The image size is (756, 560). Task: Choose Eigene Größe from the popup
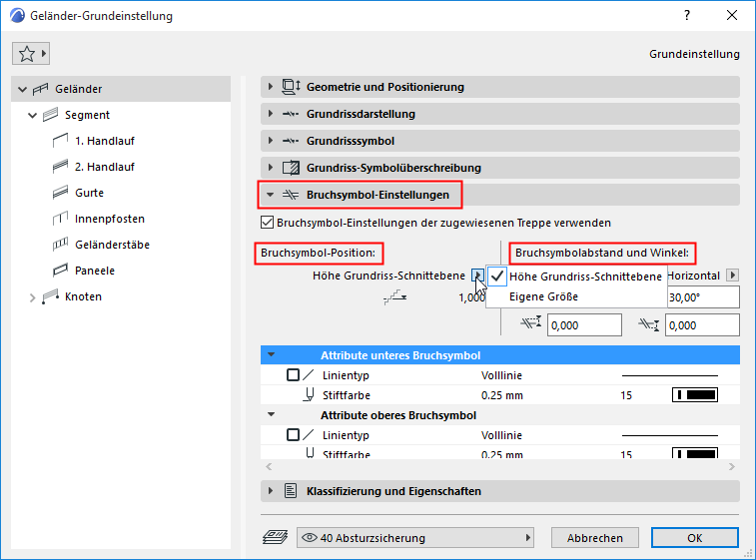(x=545, y=296)
